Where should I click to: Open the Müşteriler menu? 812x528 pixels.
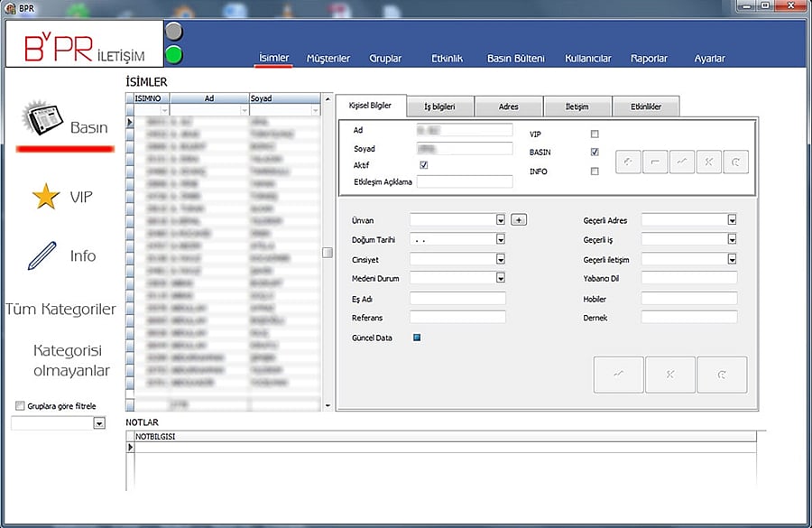point(328,59)
